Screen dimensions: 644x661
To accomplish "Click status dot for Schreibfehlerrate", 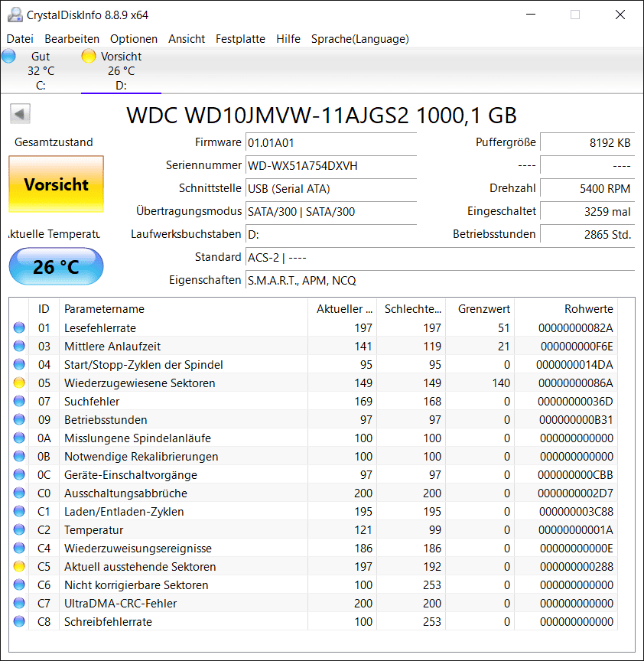I will [19, 621].
